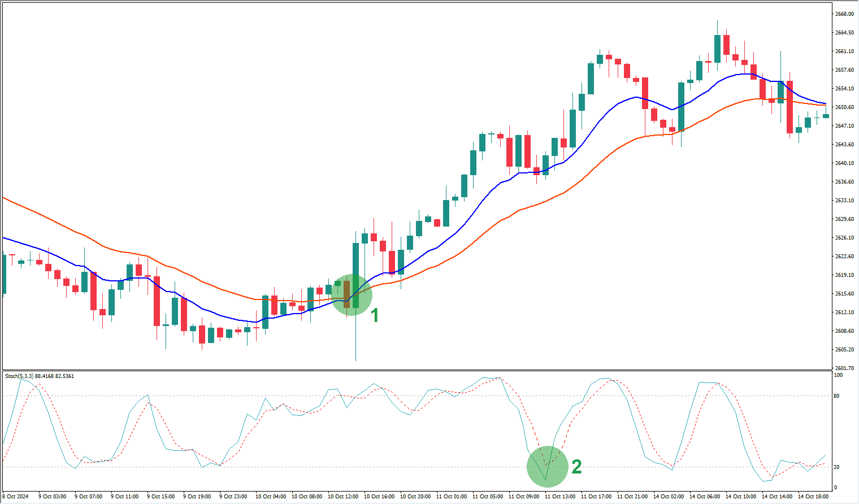Click time label 14 Oct 02:00
The image size is (859, 504).
click(669, 497)
